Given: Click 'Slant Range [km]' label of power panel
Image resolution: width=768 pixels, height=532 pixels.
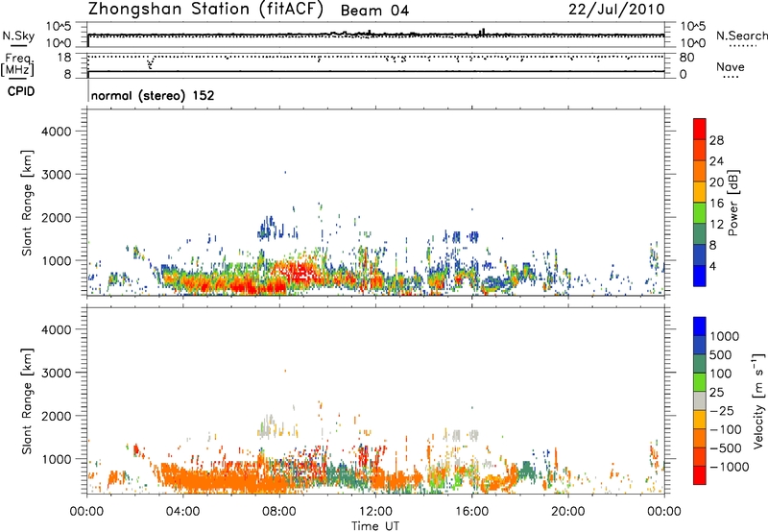Looking at the screenshot, I should [27, 203].
